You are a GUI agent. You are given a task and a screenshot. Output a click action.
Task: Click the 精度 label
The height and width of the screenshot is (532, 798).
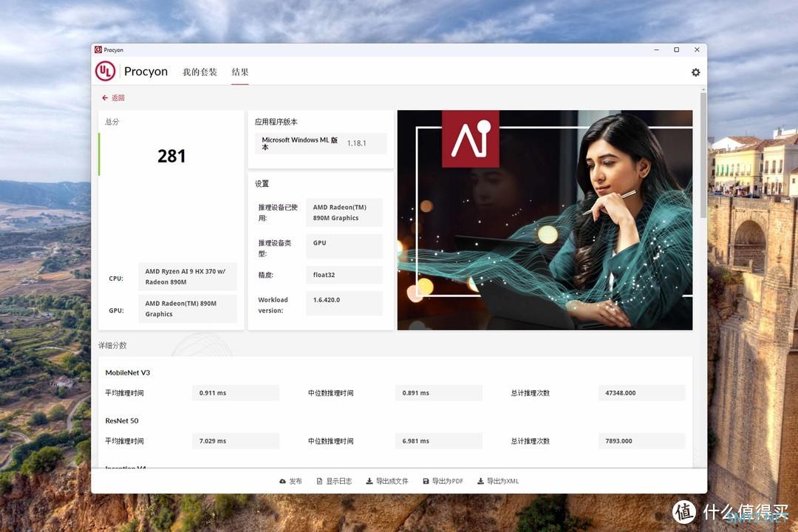click(x=266, y=275)
